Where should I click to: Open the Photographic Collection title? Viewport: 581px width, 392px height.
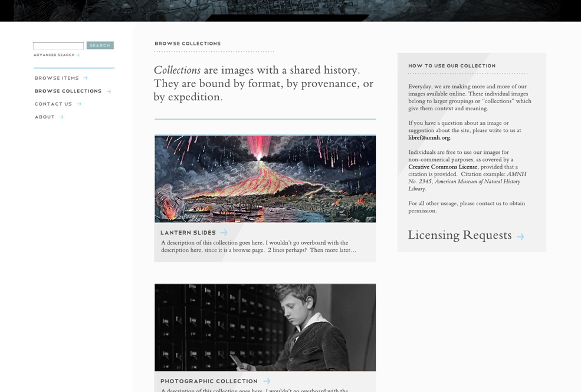[x=209, y=381]
